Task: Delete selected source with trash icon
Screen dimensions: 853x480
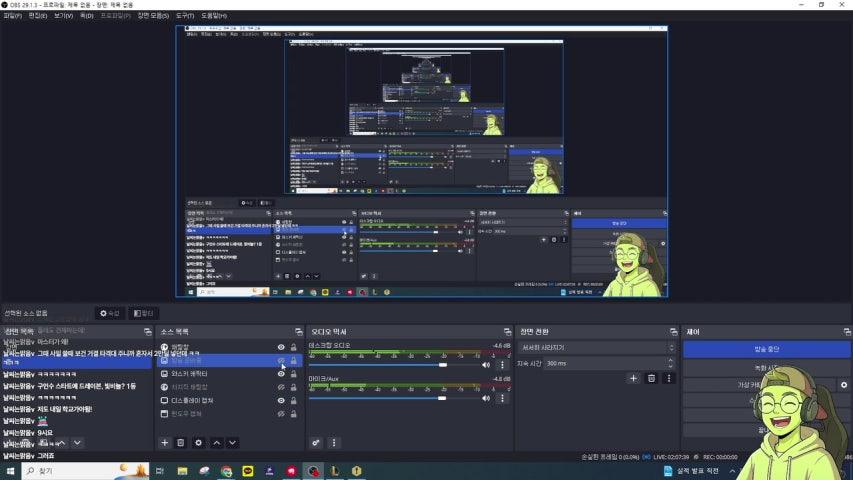Action: click(181, 442)
